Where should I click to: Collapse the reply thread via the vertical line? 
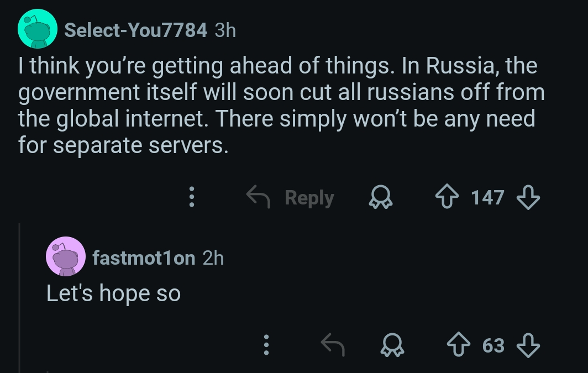coord(20,298)
